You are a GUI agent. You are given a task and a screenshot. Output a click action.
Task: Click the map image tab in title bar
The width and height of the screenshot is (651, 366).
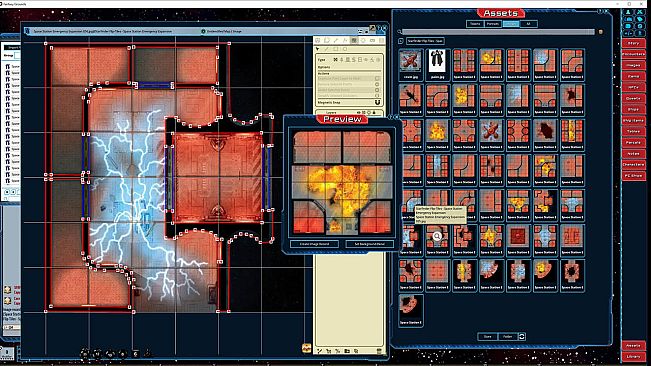pos(103,31)
